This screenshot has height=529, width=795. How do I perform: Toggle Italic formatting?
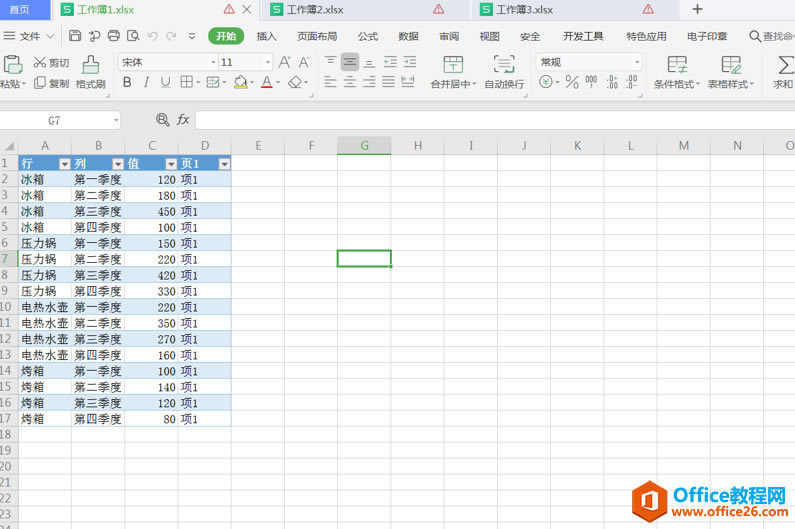pos(146,82)
